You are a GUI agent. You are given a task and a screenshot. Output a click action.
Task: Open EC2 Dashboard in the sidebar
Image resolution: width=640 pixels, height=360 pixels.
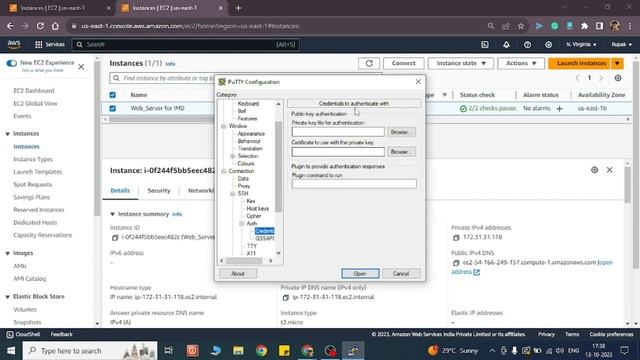pyautogui.click(x=33, y=91)
